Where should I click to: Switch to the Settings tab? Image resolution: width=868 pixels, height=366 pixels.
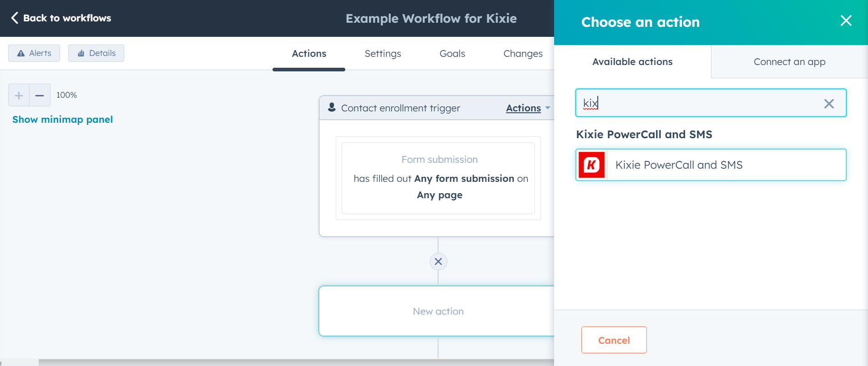383,54
